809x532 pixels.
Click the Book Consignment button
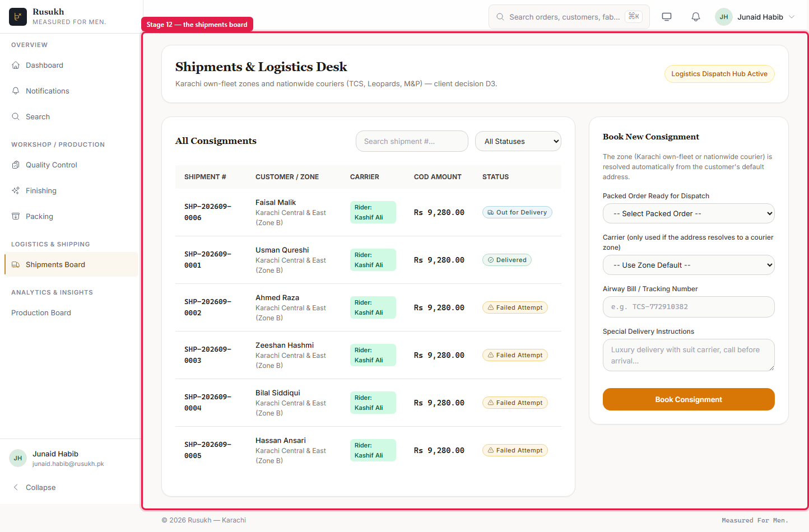point(689,399)
